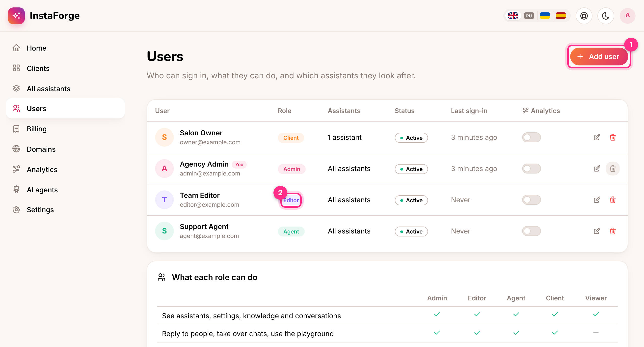Click the Team Editor avatar
The width and height of the screenshot is (644, 347).
[164, 200]
